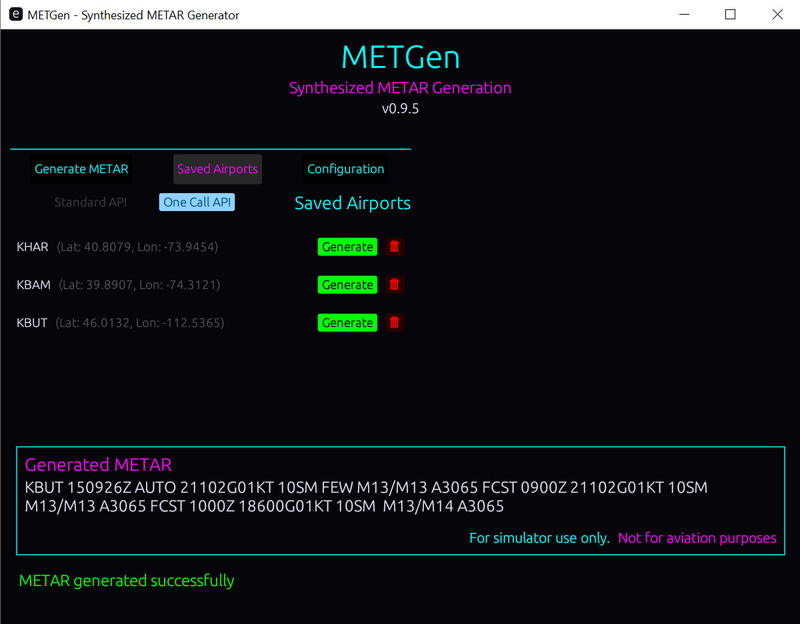Click the KHAR airport label
800x624 pixels.
(33, 246)
